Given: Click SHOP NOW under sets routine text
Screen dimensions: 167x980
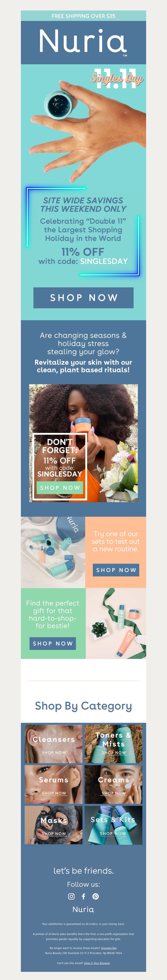Looking at the screenshot, I should [116, 570].
